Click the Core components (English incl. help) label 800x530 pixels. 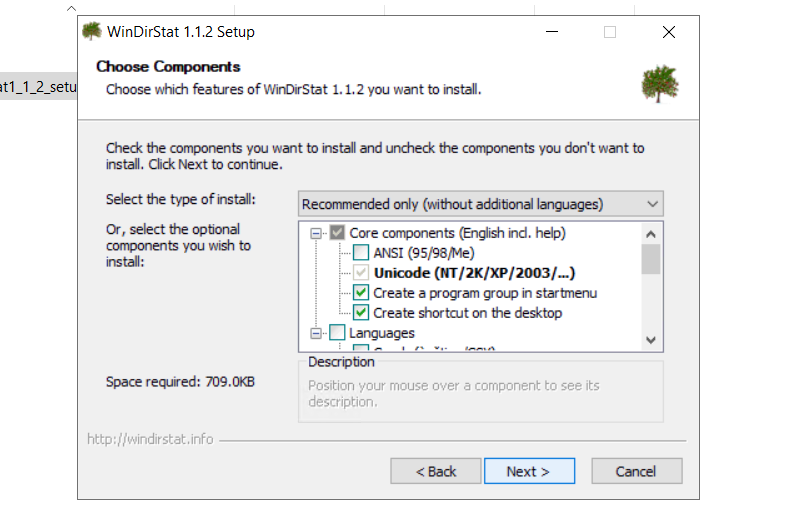457,233
